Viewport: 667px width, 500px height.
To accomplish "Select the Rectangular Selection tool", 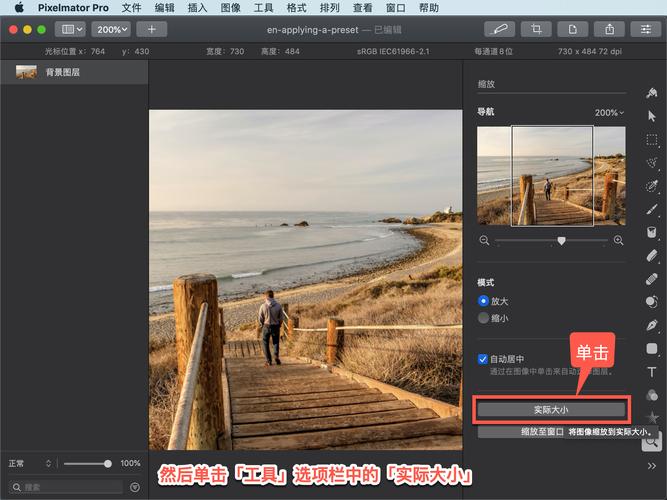I will [652, 140].
